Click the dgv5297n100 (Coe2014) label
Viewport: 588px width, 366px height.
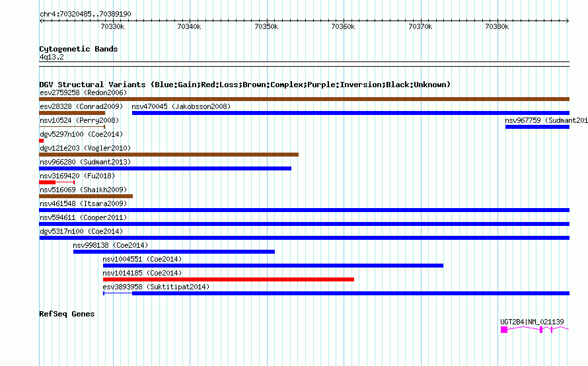pos(81,134)
